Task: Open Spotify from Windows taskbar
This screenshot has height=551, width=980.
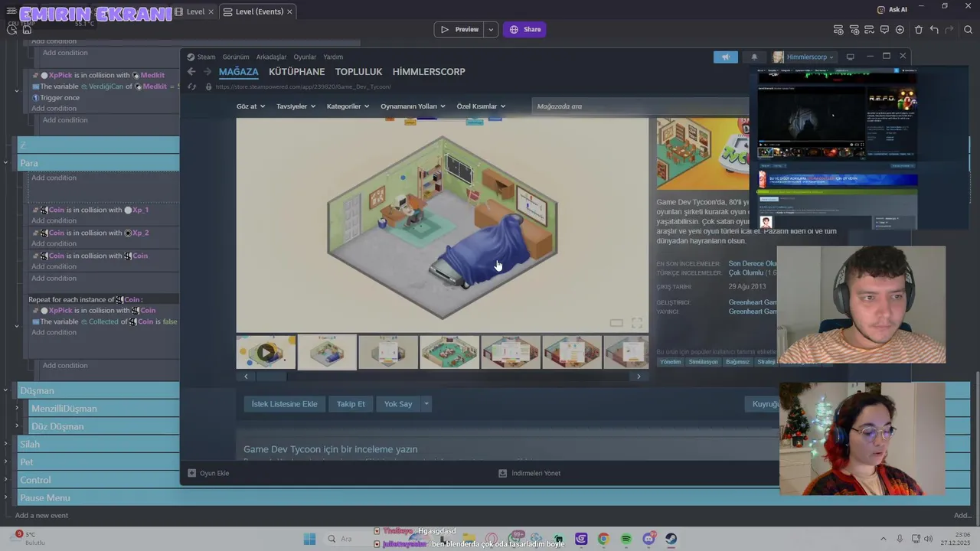Action: click(x=626, y=539)
